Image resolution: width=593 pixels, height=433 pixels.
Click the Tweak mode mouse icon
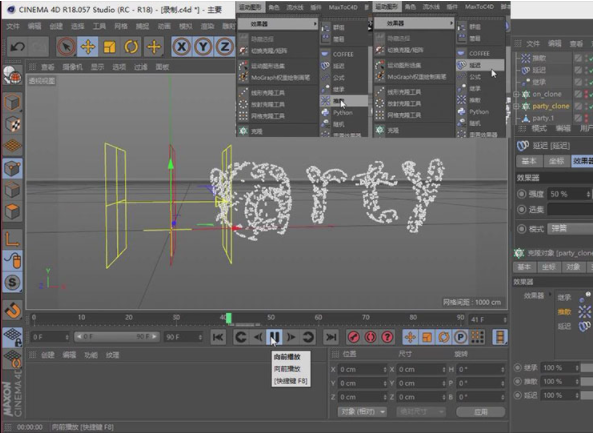click(12, 261)
